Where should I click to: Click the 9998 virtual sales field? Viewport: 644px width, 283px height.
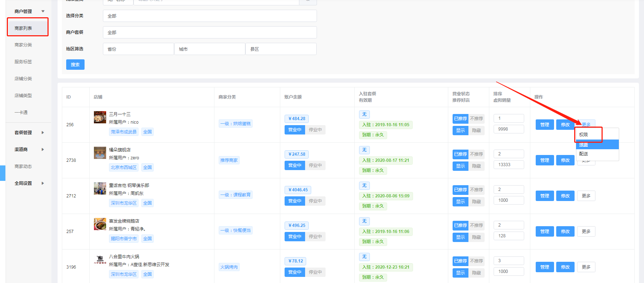[x=508, y=129]
